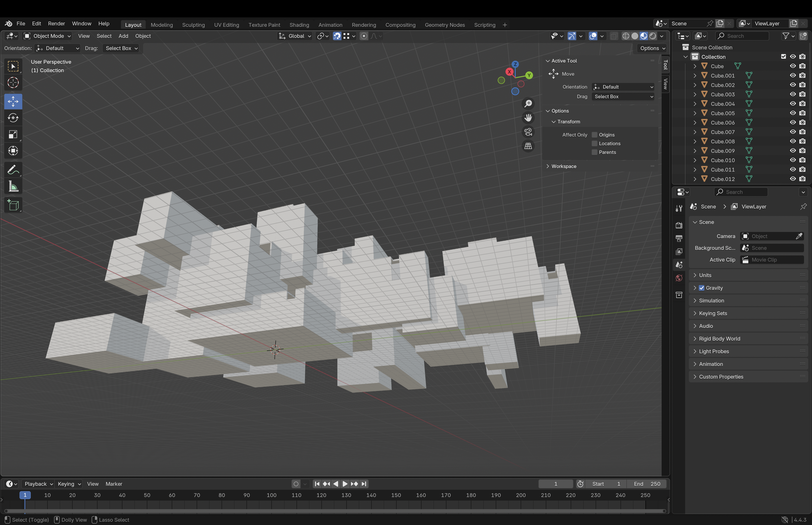Open the Add menu

(x=123, y=36)
